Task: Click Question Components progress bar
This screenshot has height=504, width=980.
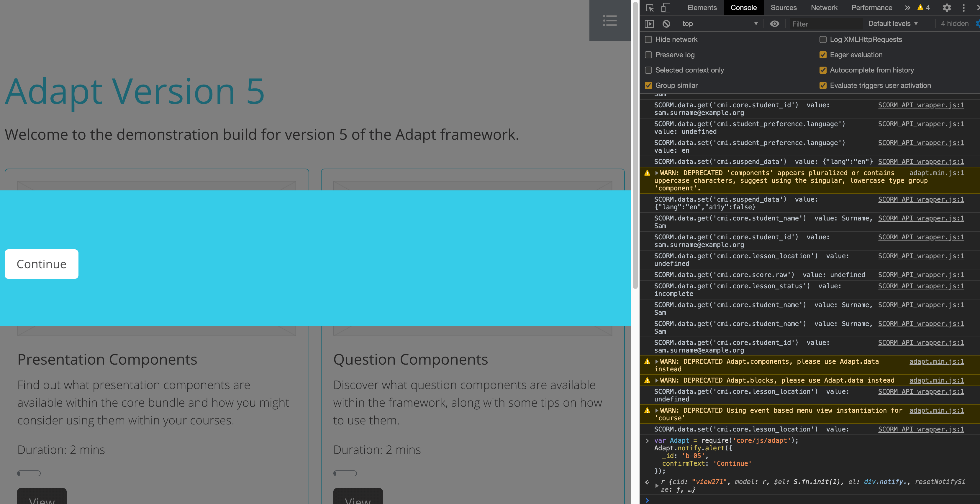Action: [x=345, y=473]
